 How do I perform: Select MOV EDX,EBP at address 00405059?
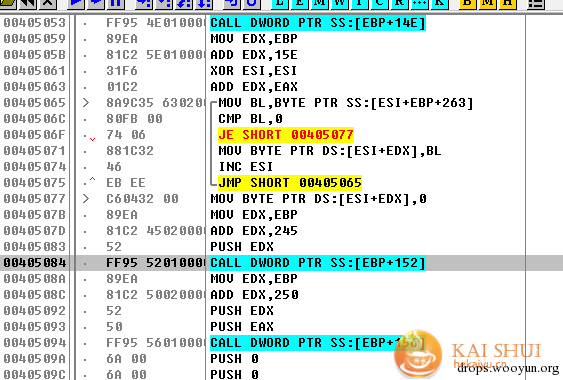pyautogui.click(x=254, y=39)
